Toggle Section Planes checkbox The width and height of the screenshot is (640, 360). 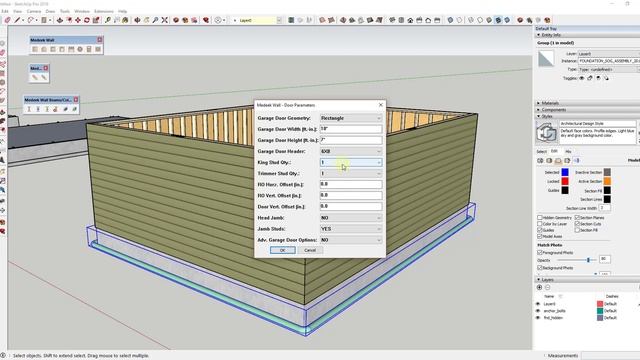click(577, 218)
